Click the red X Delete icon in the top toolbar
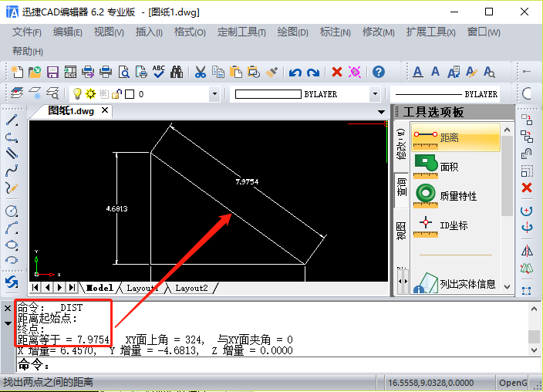Viewport: 543px width, 392px height. pyautogui.click(x=336, y=72)
